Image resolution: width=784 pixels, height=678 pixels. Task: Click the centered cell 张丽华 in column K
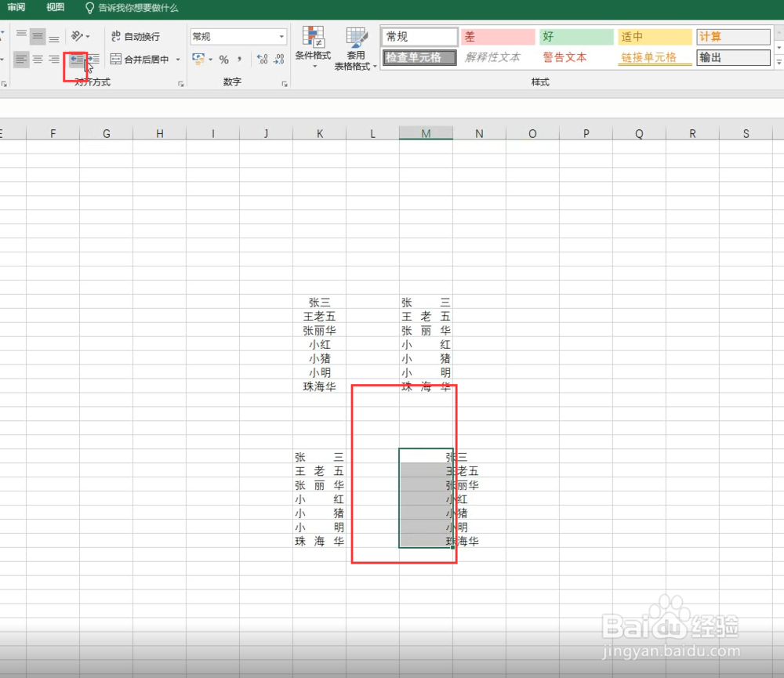click(x=320, y=331)
